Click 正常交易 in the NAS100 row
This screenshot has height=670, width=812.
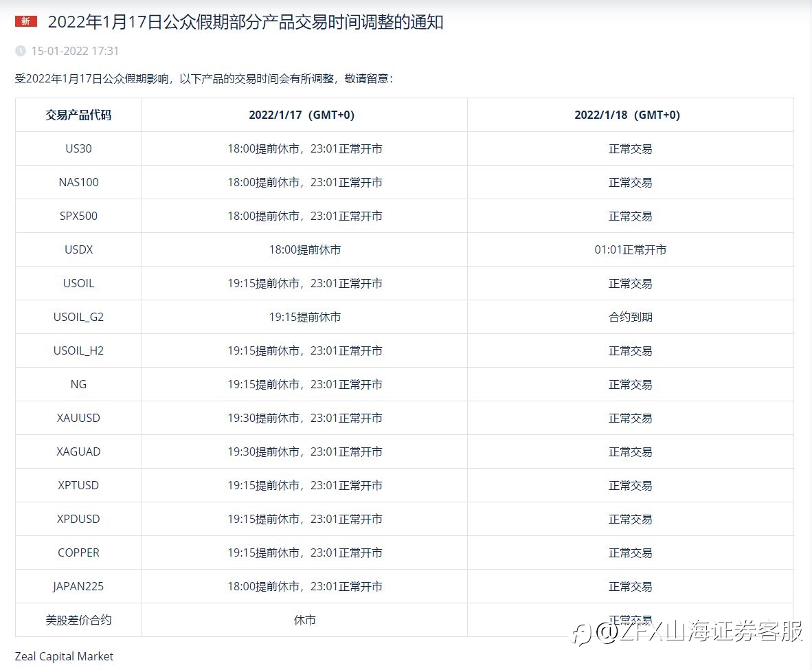pyautogui.click(x=630, y=182)
